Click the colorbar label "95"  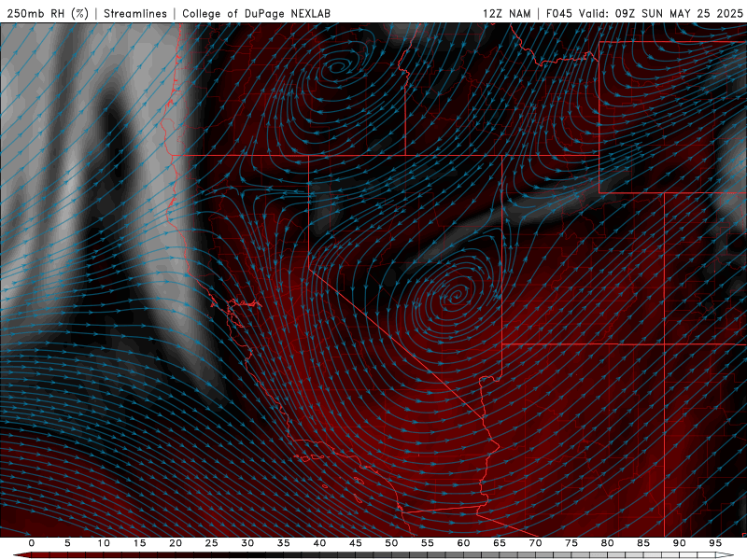(714, 543)
